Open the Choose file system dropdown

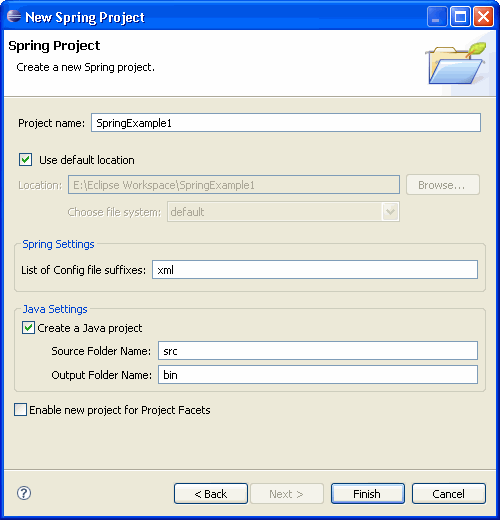coord(283,212)
